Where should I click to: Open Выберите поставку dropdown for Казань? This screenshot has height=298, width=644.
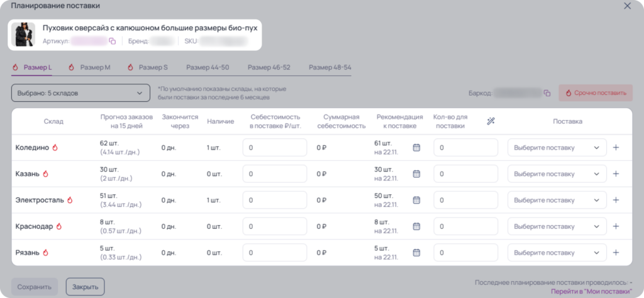557,174
